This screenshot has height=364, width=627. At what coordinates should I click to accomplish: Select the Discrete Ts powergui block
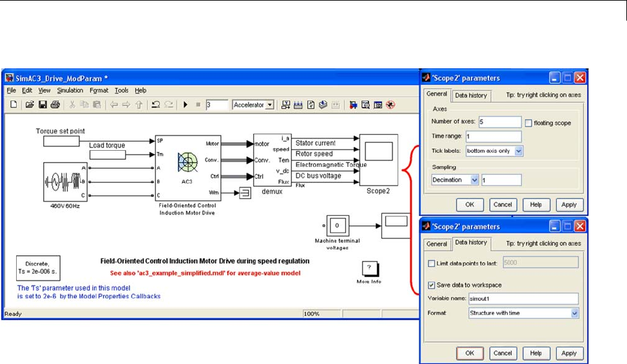click(39, 268)
